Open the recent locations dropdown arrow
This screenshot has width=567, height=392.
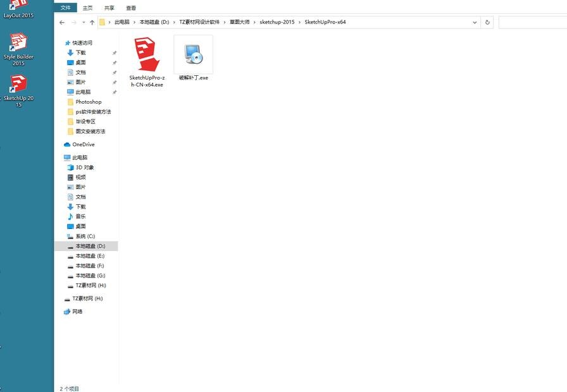coord(84,22)
